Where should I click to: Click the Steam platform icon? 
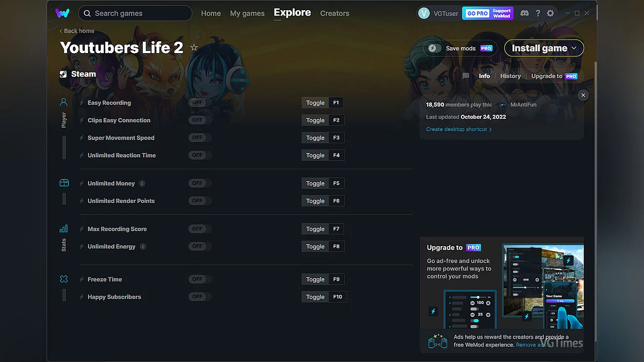63,75
